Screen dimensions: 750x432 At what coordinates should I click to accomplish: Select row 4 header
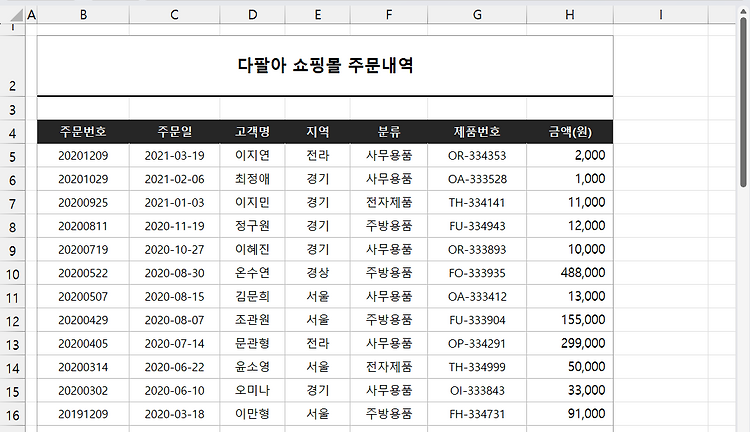coord(12,133)
